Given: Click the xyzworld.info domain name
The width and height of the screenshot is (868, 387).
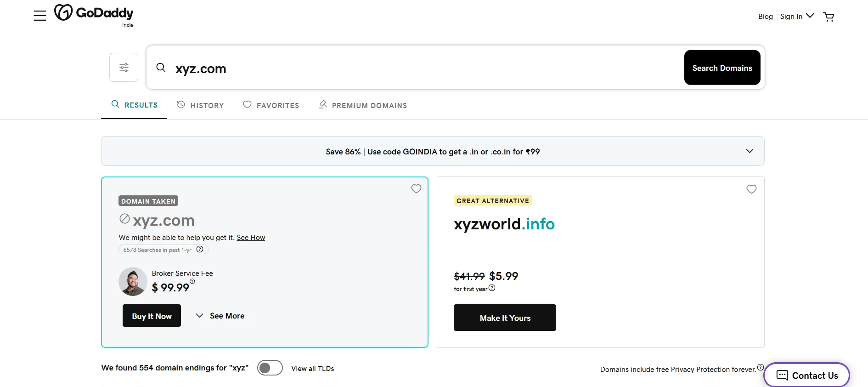Looking at the screenshot, I should point(504,224).
